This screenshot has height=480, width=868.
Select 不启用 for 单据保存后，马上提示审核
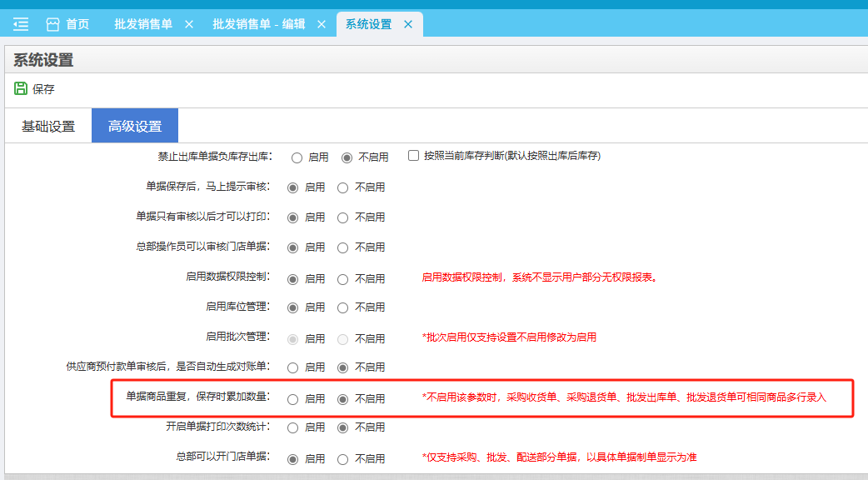tap(342, 187)
